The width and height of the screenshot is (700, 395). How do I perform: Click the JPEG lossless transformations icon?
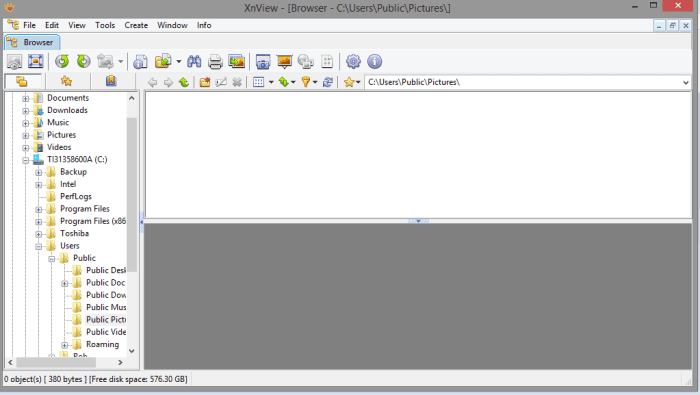tap(106, 61)
